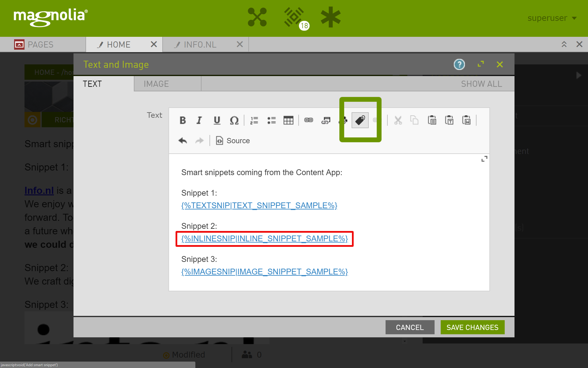Undo the last edit
Screen dimensions: 588x368
click(x=183, y=140)
